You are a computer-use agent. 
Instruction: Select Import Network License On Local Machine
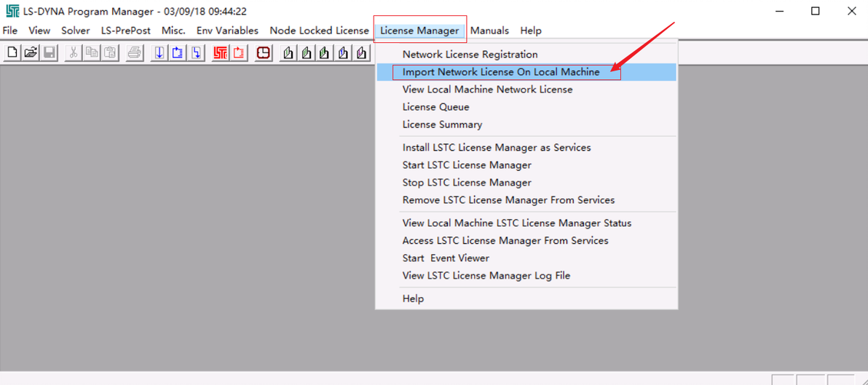501,72
